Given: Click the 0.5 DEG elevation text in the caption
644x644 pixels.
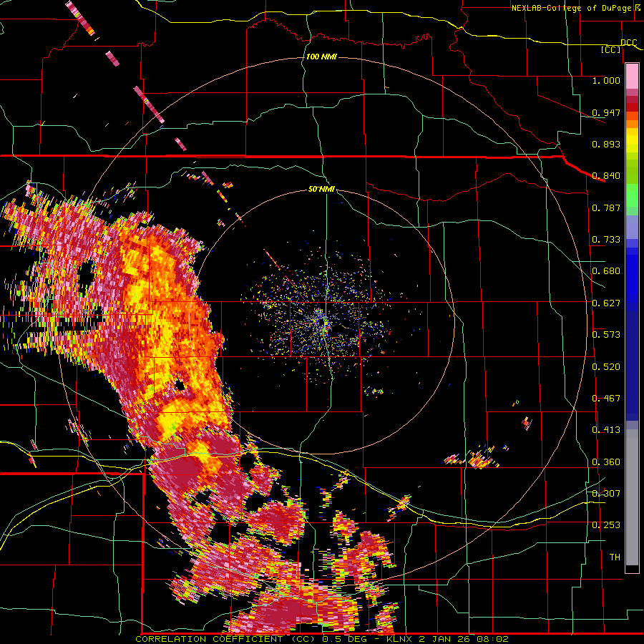Looking at the screenshot, I should 346,639.
